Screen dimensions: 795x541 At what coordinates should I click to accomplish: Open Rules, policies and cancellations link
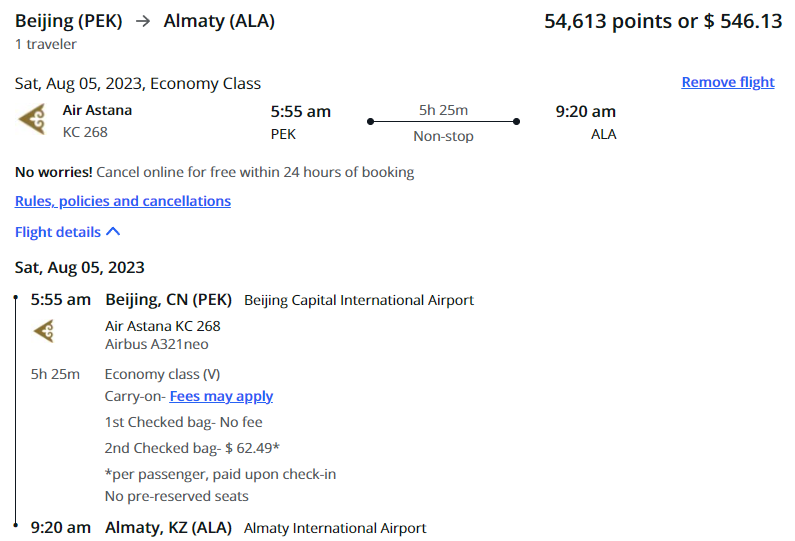(123, 201)
